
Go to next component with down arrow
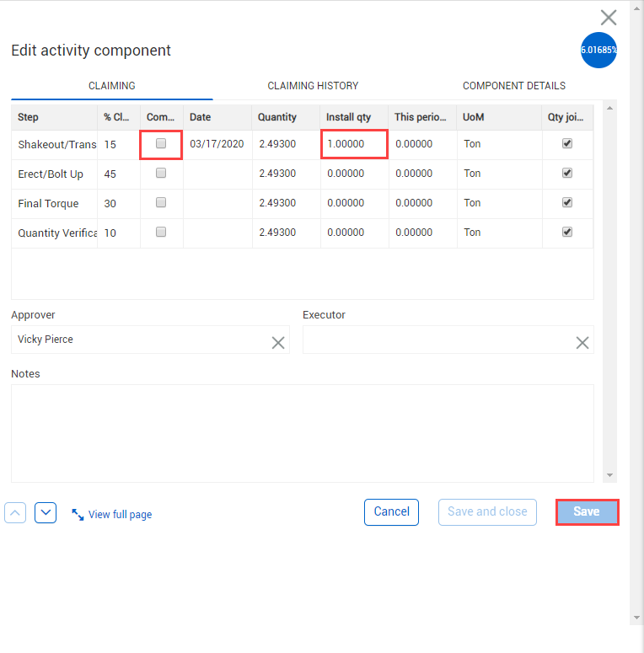(x=46, y=512)
